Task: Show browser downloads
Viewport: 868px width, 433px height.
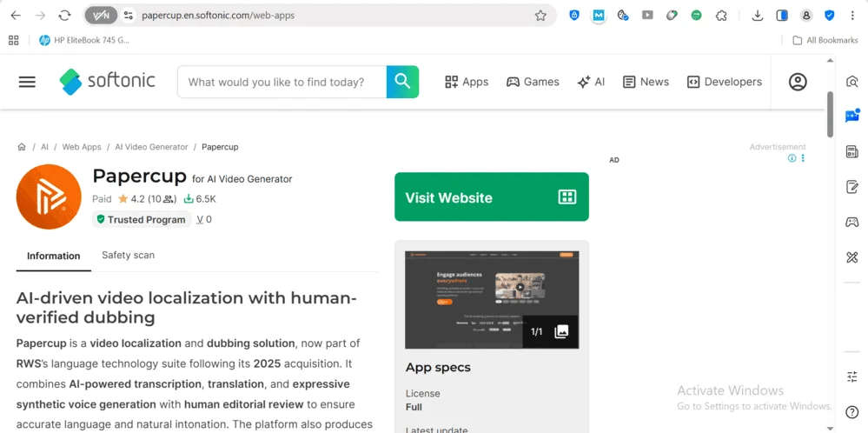Action: point(758,16)
